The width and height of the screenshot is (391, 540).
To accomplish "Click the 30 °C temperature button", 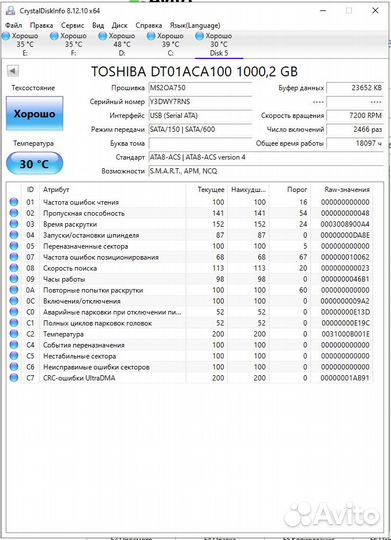I will [34, 164].
